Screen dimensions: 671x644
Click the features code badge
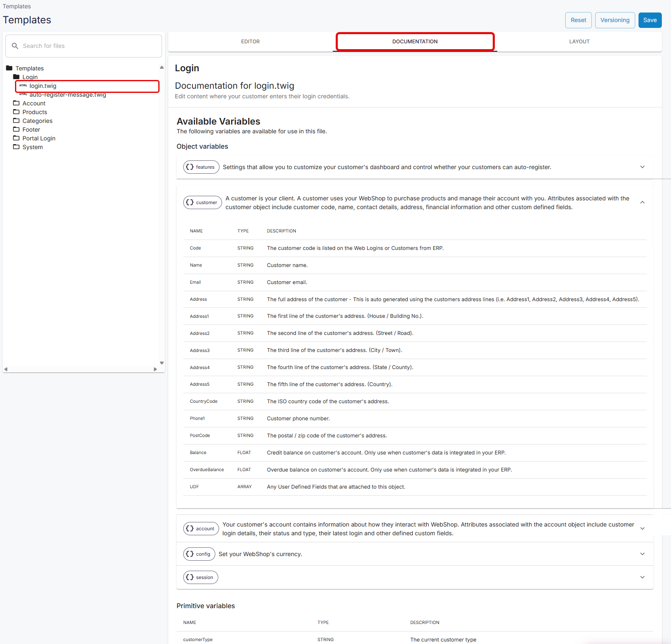[x=201, y=167]
